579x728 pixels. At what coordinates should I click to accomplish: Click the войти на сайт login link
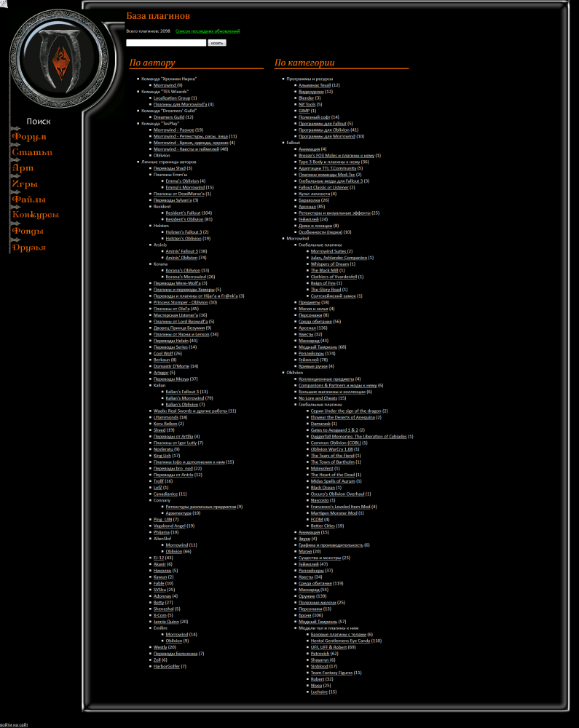[14, 725]
